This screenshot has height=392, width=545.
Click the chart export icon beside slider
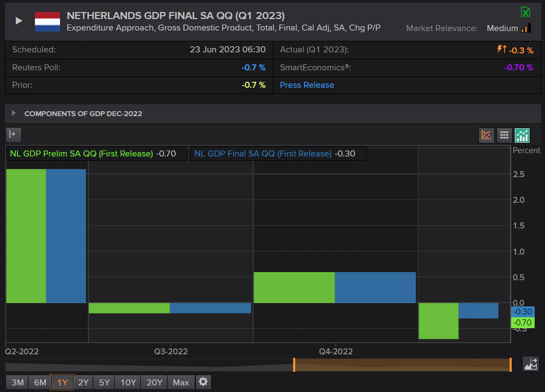tap(531, 364)
